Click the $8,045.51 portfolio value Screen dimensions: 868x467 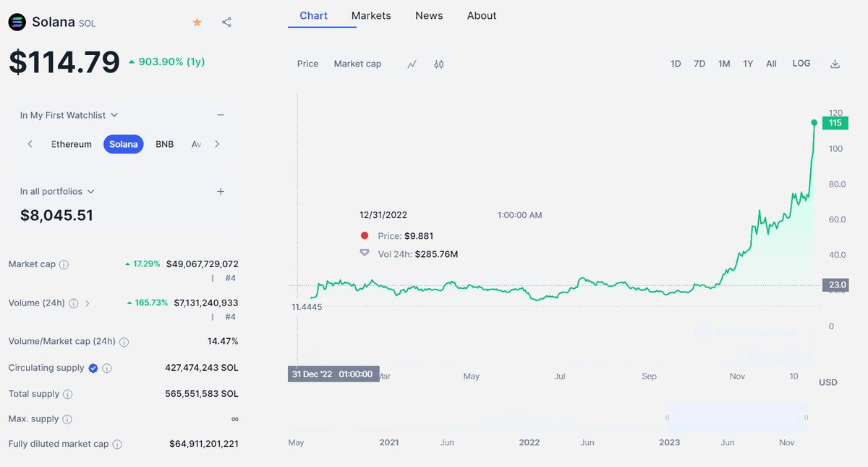(x=56, y=215)
